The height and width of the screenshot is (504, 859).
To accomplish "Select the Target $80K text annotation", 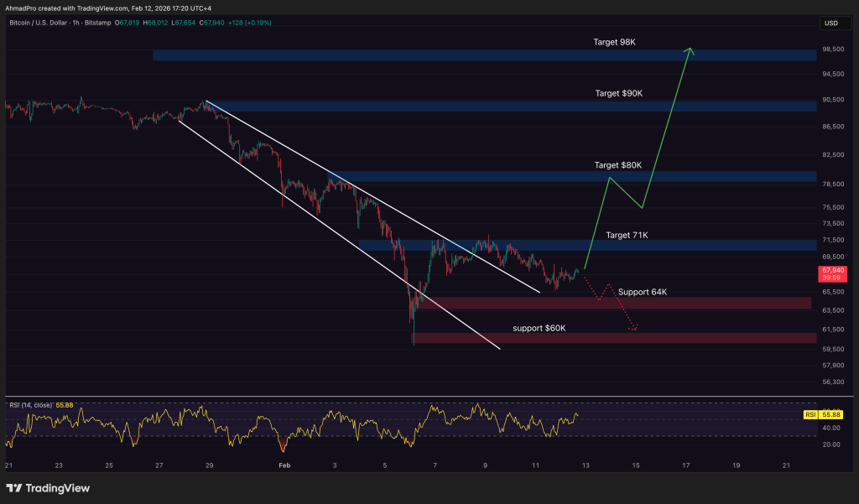I will [617, 165].
